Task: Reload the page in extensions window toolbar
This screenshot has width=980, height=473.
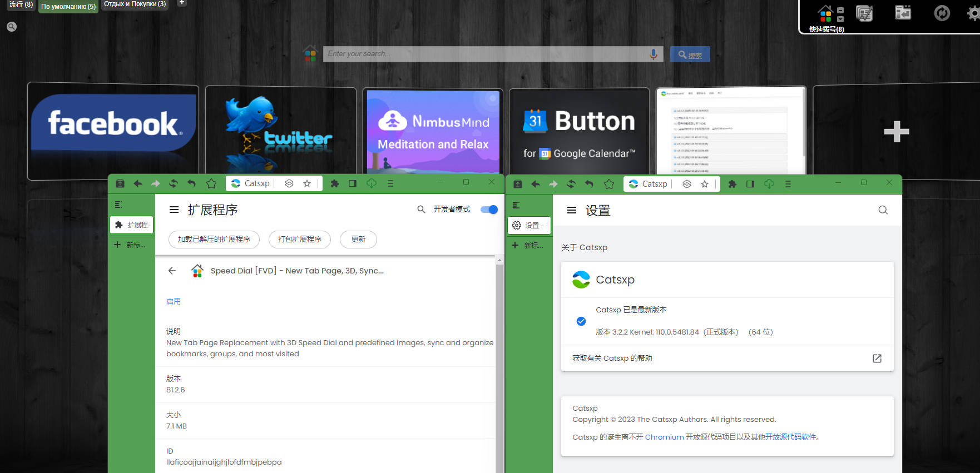Action: tap(174, 183)
